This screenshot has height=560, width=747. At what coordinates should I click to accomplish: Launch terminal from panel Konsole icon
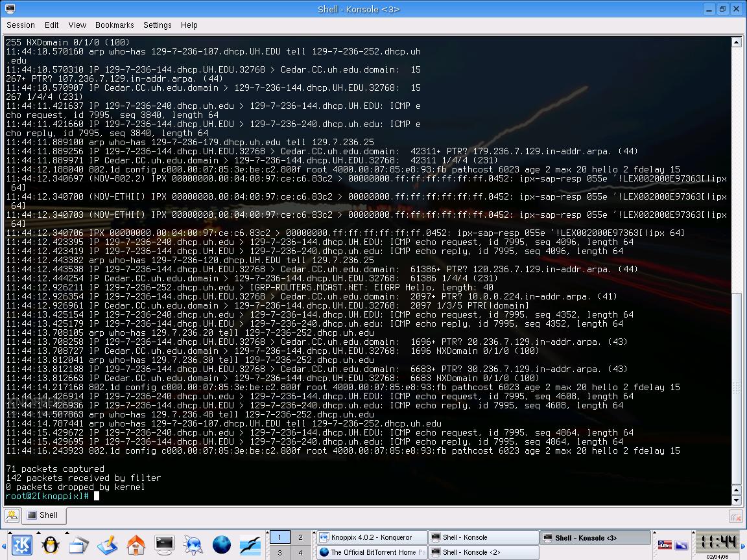[164, 544]
